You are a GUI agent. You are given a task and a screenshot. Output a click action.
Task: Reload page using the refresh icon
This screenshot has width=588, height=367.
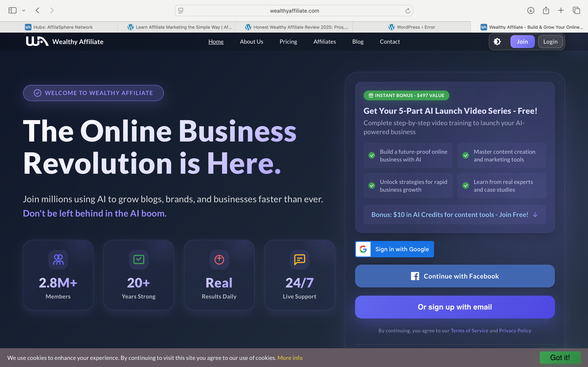coord(408,11)
